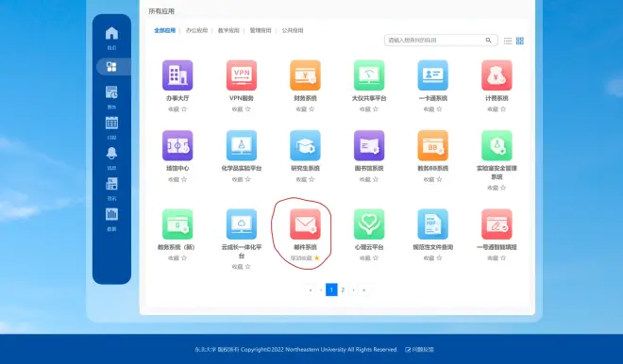This screenshot has height=364, width=623.
Task: Open the 规范性文件查询 PDF icon
Action: click(432, 224)
